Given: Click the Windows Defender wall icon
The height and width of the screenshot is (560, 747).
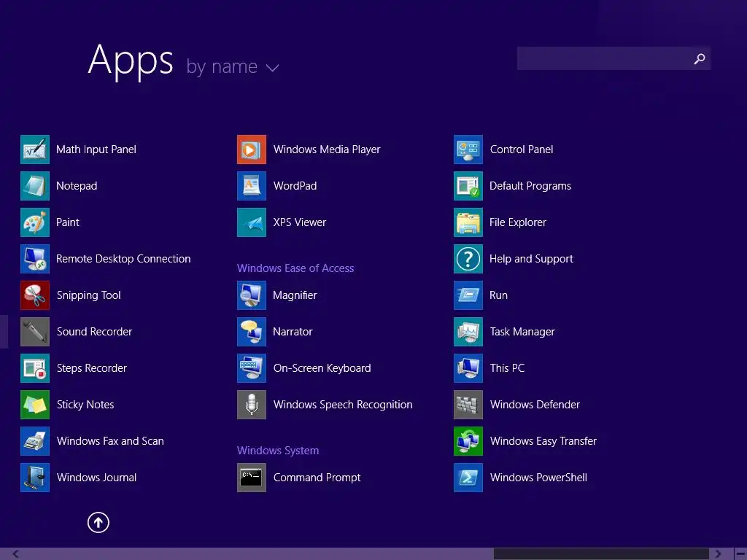Looking at the screenshot, I should (468, 404).
